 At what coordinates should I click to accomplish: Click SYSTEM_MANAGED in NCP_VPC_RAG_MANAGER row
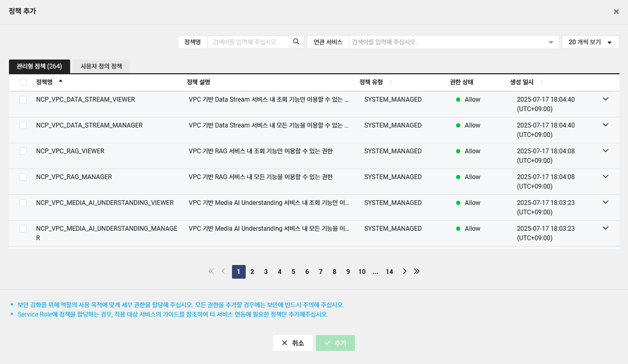click(393, 177)
